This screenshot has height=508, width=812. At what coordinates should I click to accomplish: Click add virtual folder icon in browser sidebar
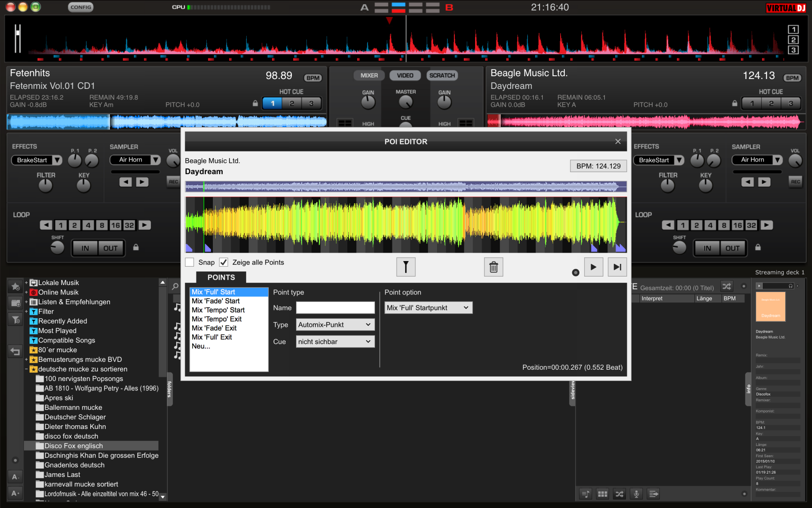16,303
